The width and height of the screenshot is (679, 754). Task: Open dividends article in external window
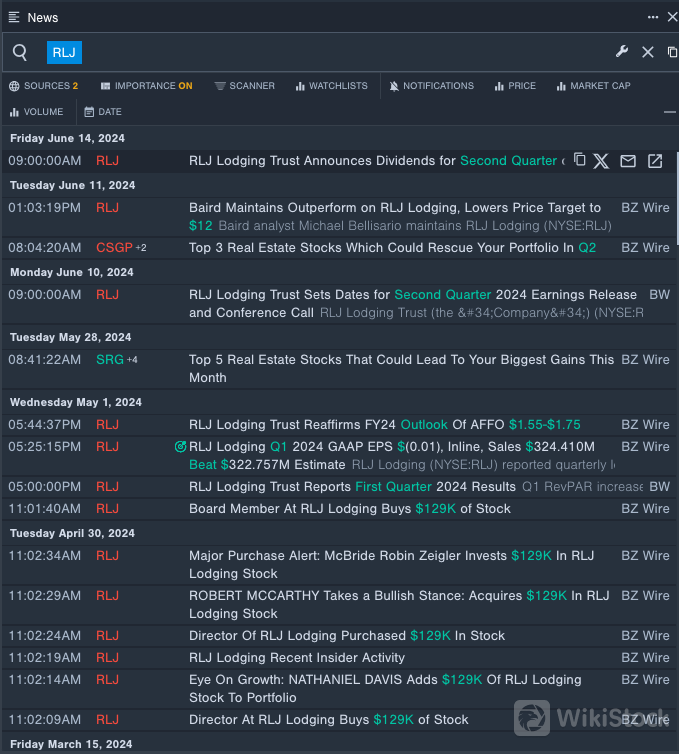(655, 161)
